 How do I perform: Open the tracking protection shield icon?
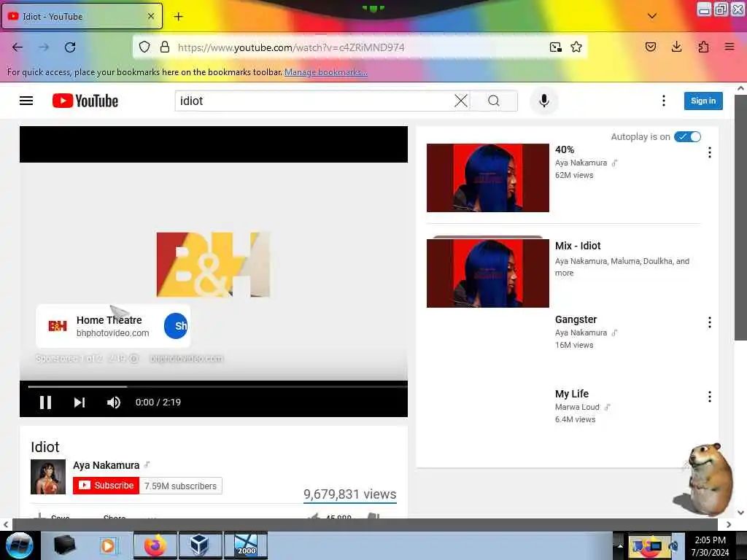144,47
